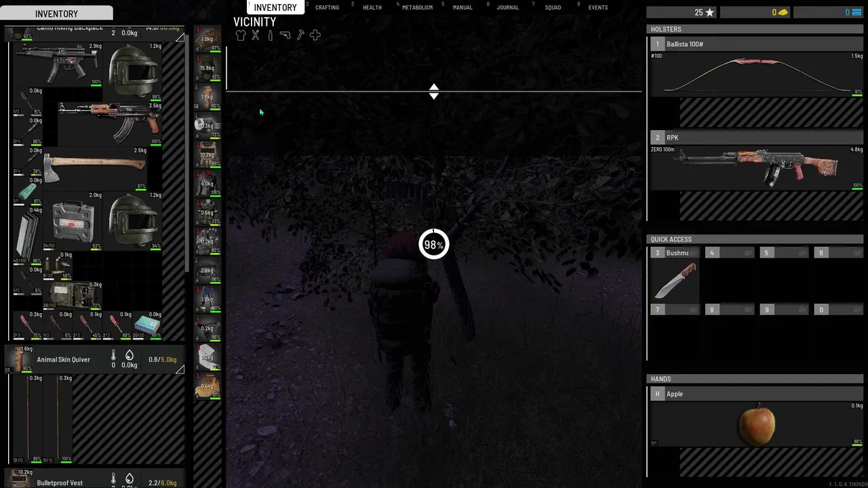Select the 10.2kg vest equipment slot
The image size is (868, 488).
[x=208, y=155]
